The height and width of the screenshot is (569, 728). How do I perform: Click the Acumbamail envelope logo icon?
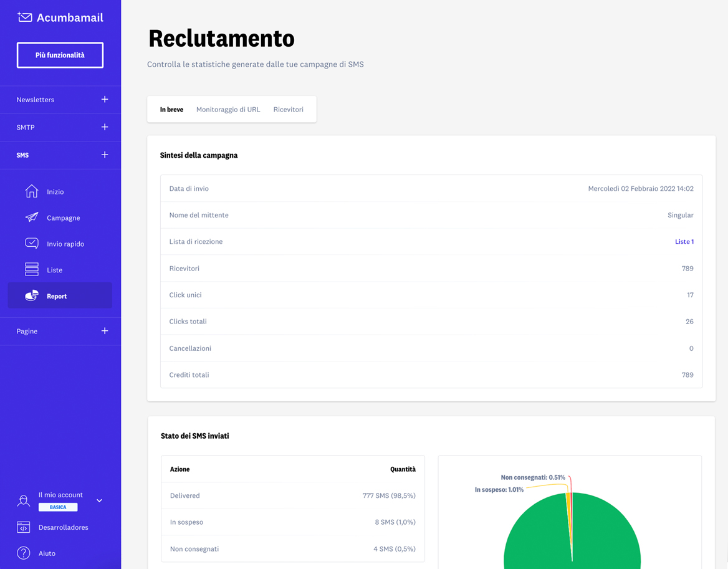(24, 17)
